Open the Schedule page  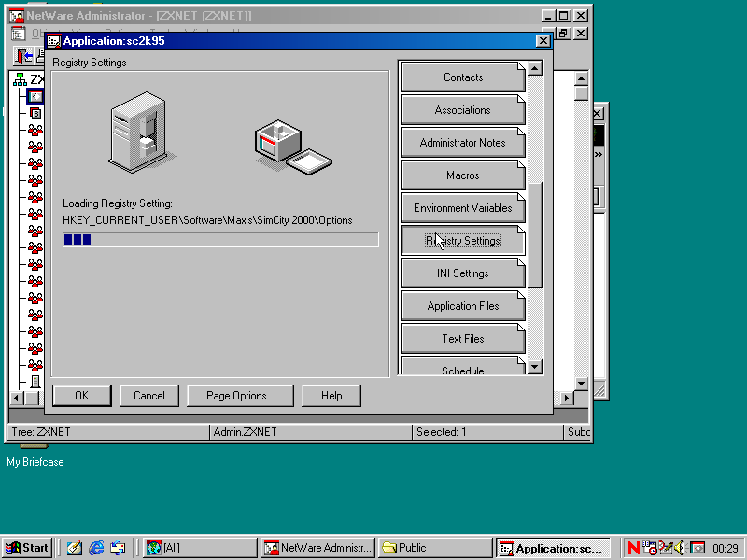point(463,366)
